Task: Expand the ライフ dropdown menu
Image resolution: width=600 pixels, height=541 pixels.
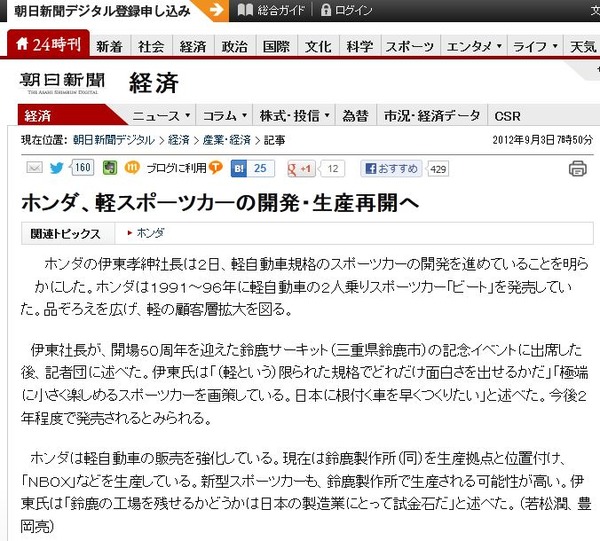Action: coord(535,46)
